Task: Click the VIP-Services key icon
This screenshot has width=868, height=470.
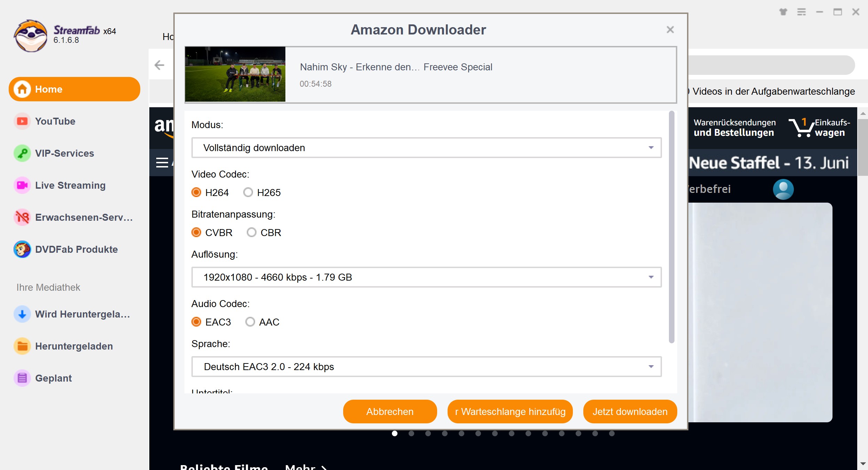Action: pos(22,153)
